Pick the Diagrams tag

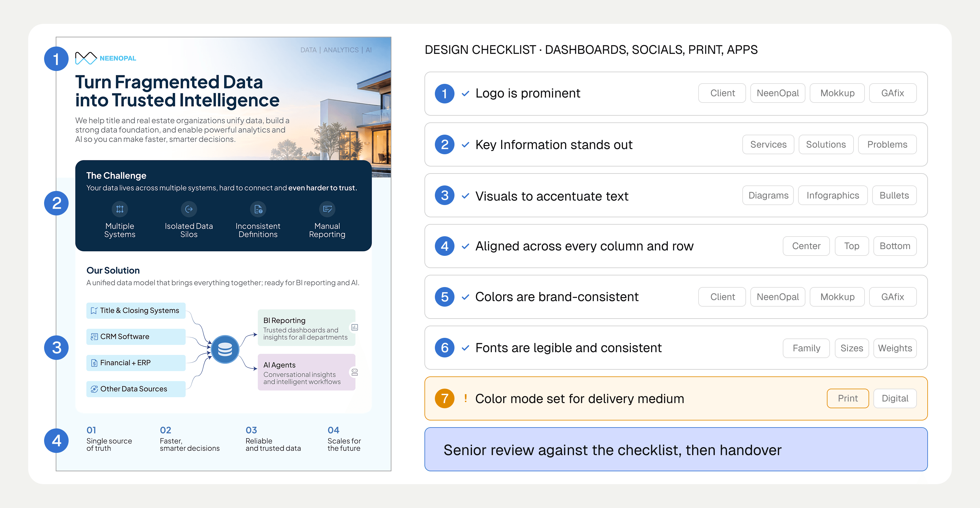tap(768, 196)
